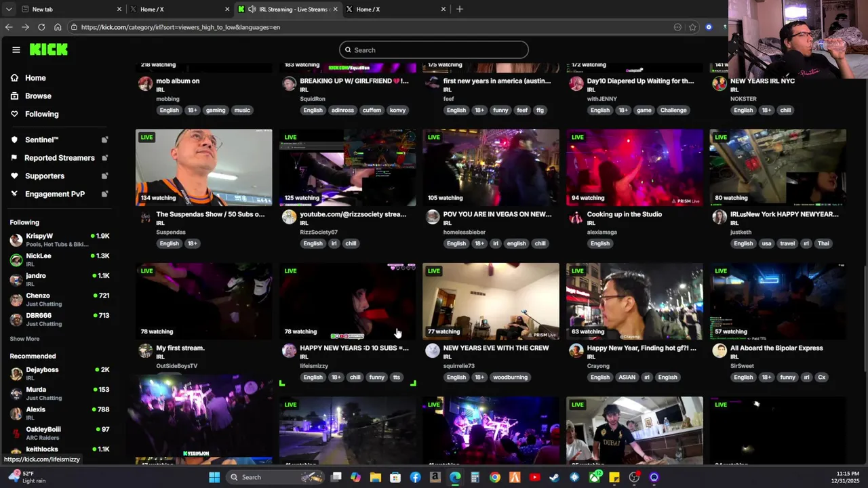
Task: Click the browser back arrow
Action: click(9, 27)
